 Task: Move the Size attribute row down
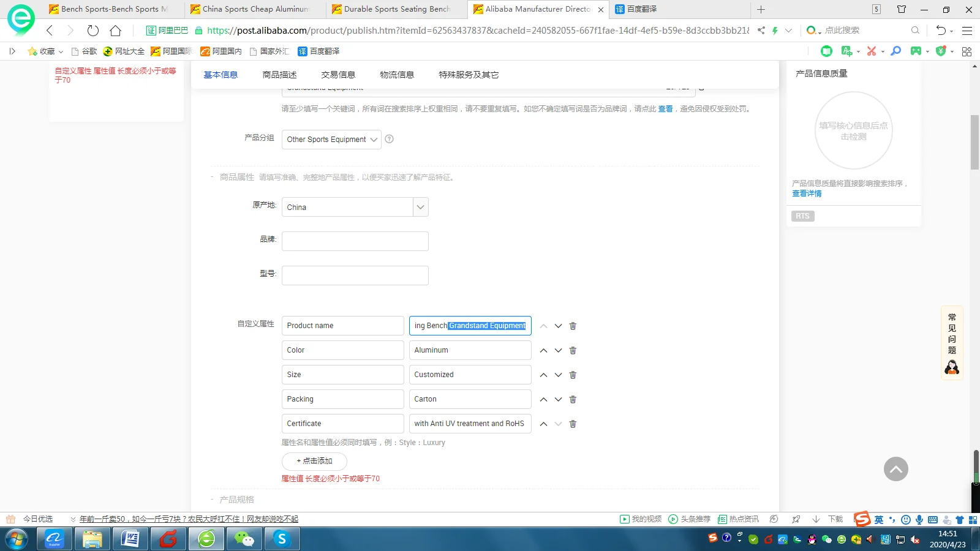pyautogui.click(x=558, y=375)
